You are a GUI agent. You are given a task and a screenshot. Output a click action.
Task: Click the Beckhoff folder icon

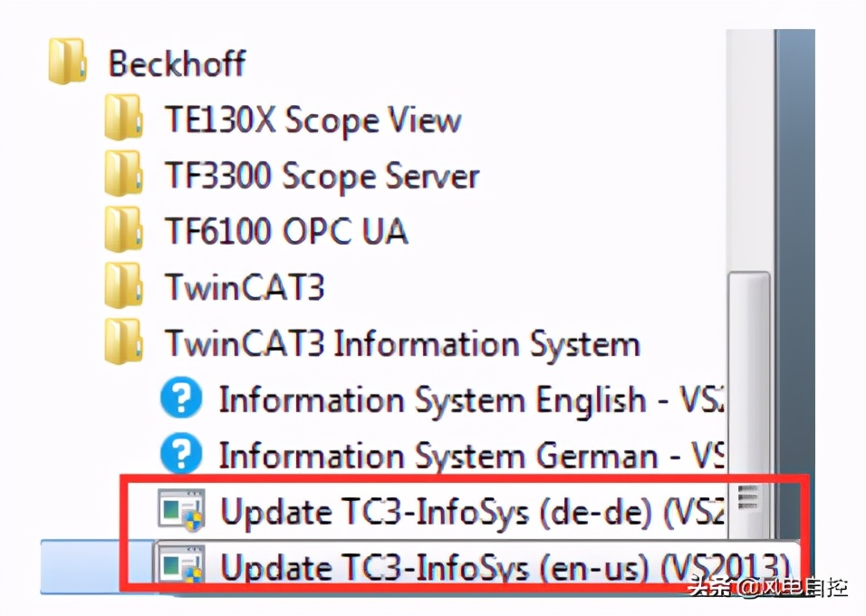coord(67,63)
